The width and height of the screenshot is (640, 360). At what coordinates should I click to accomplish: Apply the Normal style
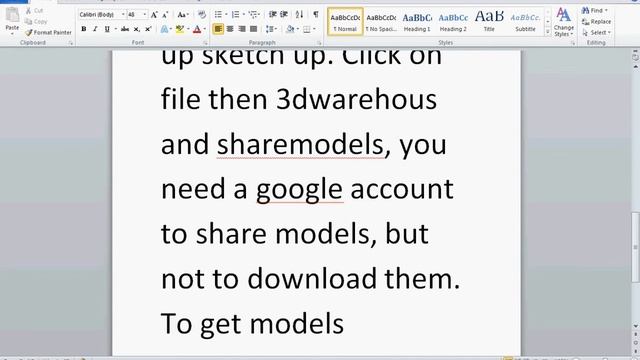[345, 22]
